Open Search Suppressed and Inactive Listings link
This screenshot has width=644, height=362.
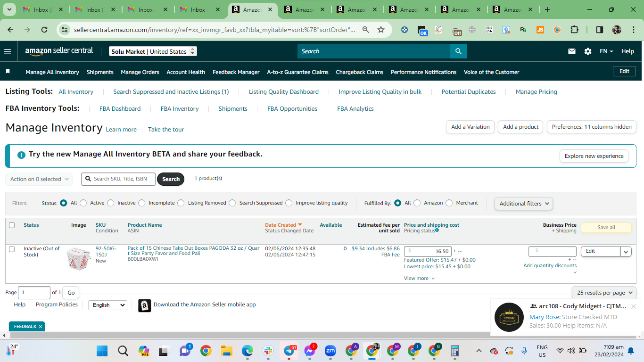click(171, 92)
